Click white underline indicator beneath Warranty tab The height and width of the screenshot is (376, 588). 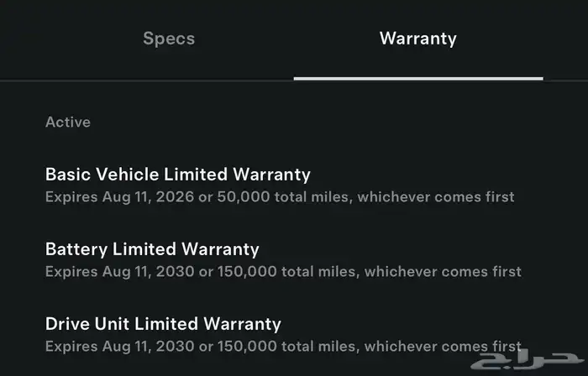point(418,79)
